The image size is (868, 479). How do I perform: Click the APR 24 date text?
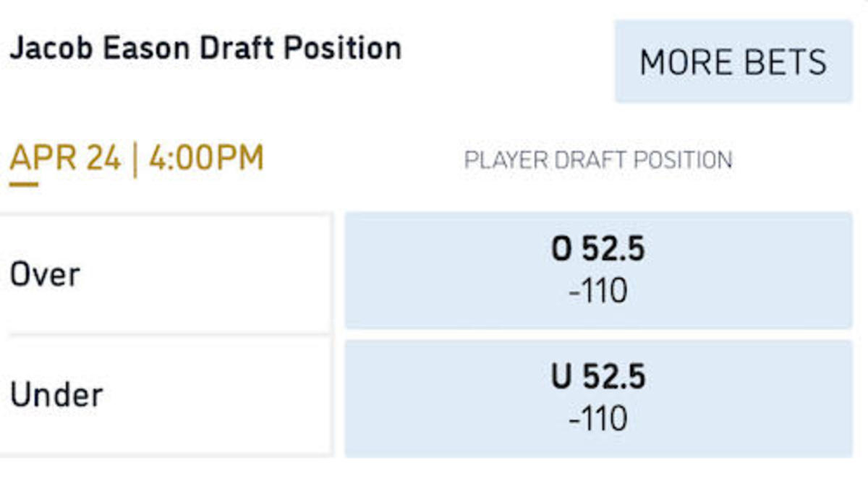(x=65, y=159)
